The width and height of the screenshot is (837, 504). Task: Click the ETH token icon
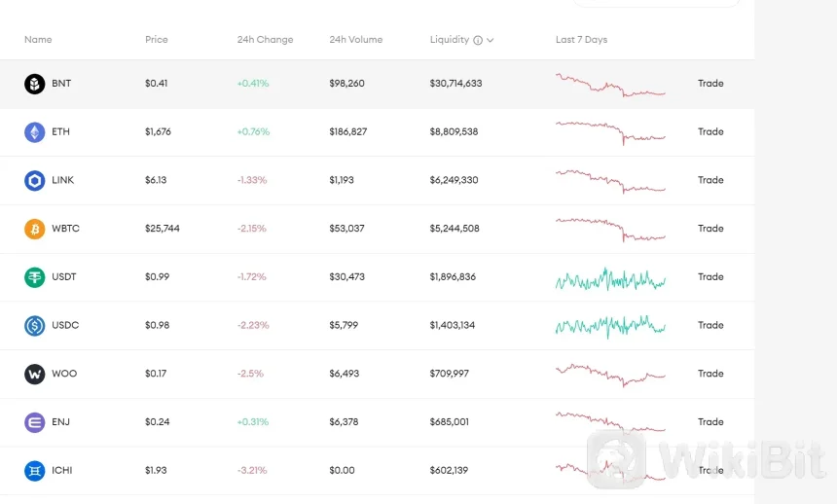pos(35,132)
